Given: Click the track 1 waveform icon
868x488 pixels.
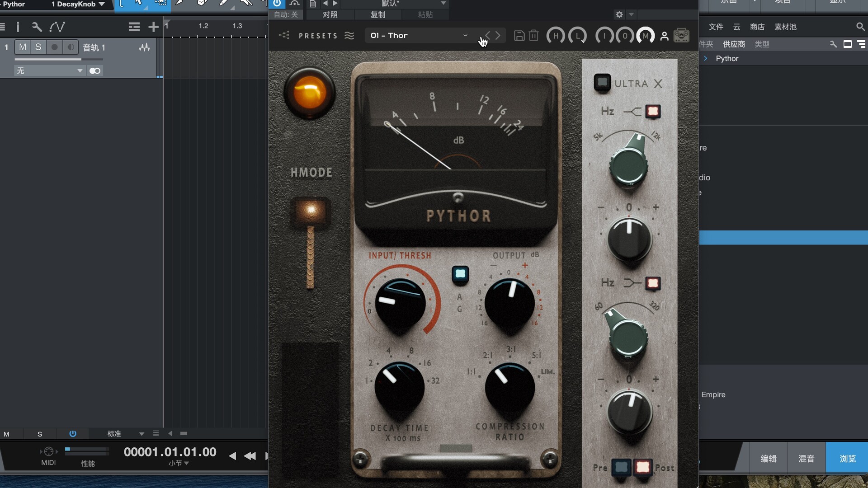Looking at the screenshot, I should click(144, 47).
